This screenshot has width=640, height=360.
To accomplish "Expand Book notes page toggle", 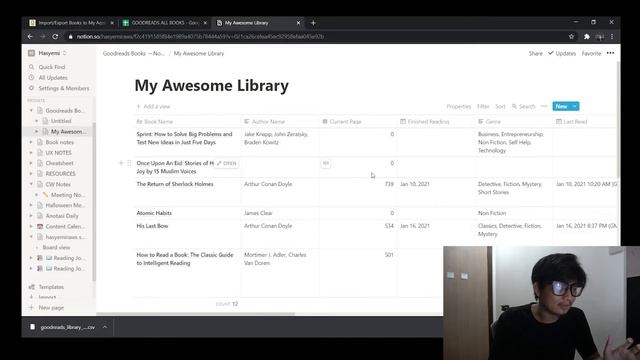I will point(31,142).
